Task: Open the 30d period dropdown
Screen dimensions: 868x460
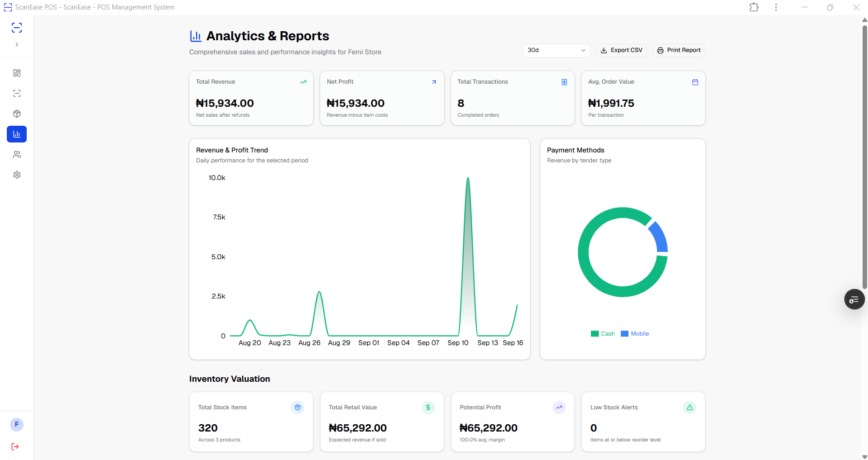Action: (x=556, y=50)
